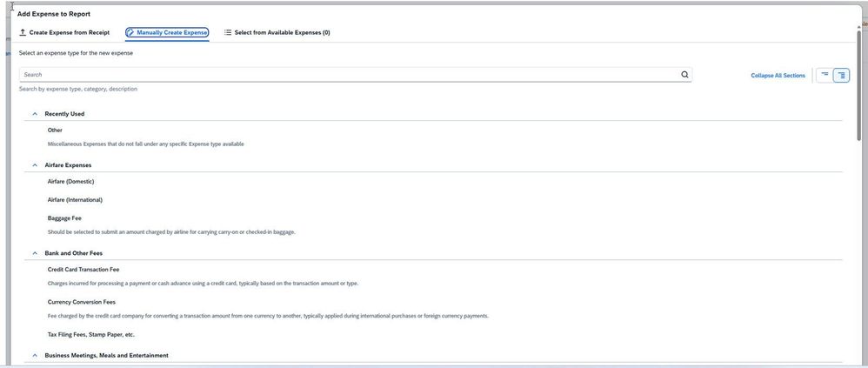Click Collapse All Sections link
The image size is (868, 368).
pos(778,76)
